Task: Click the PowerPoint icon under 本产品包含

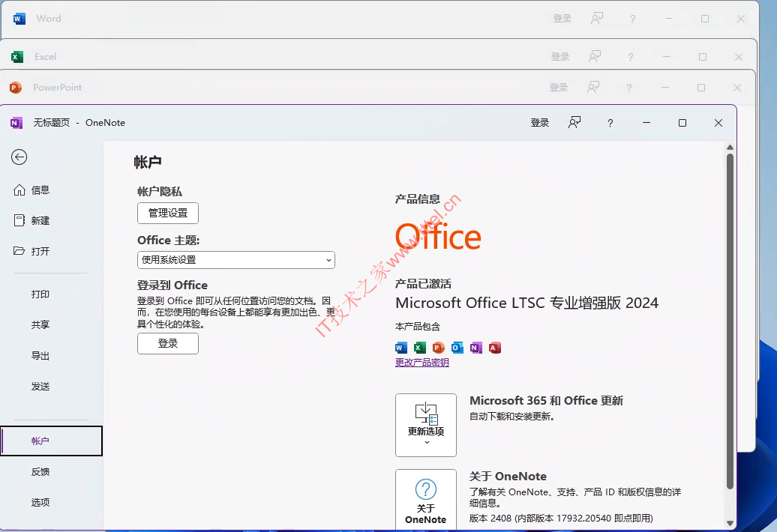Action: (439, 348)
